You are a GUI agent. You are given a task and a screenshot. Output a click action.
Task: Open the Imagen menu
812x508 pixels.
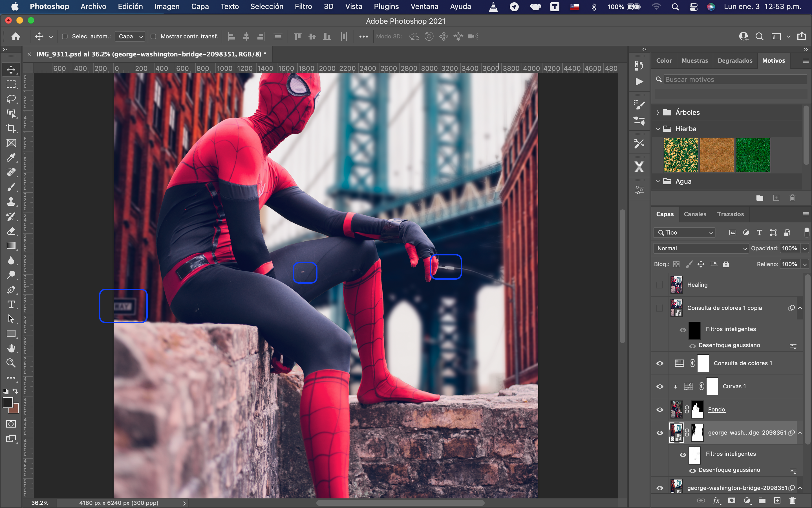tap(167, 6)
